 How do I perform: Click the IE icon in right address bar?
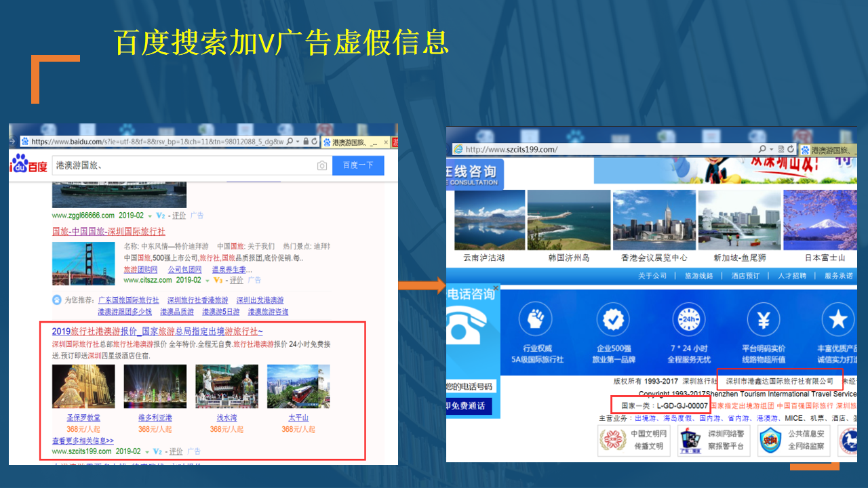pyautogui.click(x=458, y=149)
